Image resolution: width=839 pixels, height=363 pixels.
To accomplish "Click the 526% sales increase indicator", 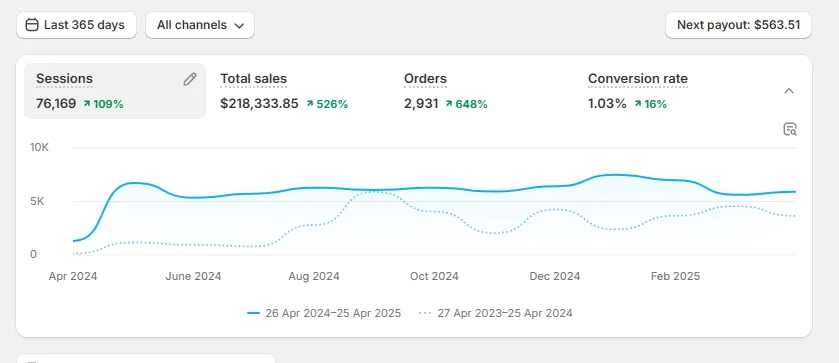I will click(x=327, y=104).
